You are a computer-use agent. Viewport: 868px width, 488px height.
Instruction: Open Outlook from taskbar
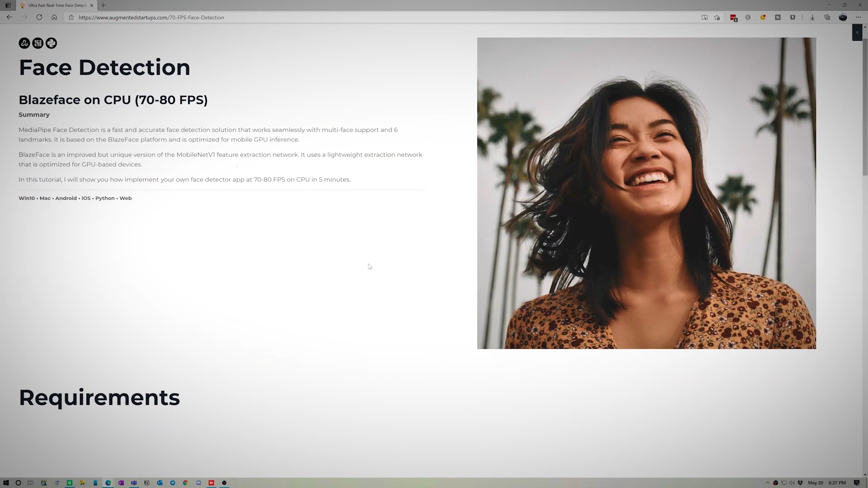click(160, 483)
